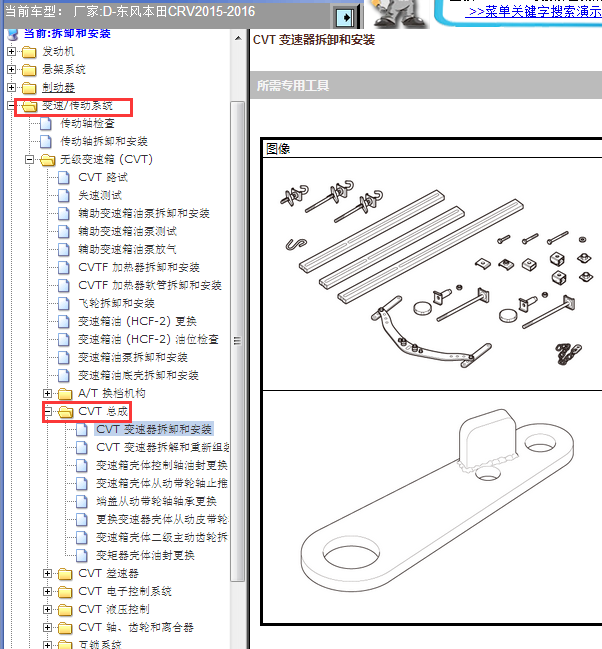This screenshot has width=602, height=649.
Task: Open 失速测试 document
Action: (100, 195)
